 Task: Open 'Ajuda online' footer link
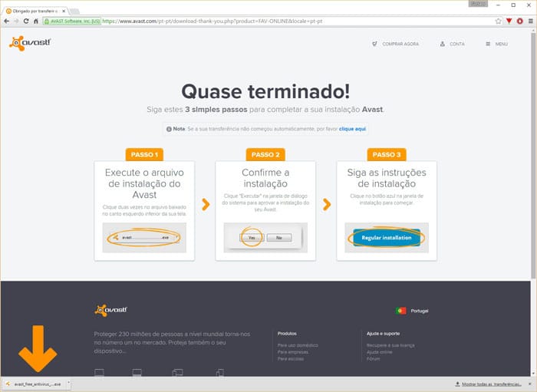pos(380,352)
